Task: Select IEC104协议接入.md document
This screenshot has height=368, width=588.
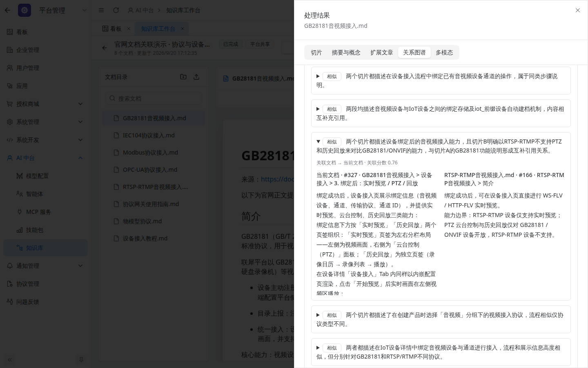Action: coord(154,135)
